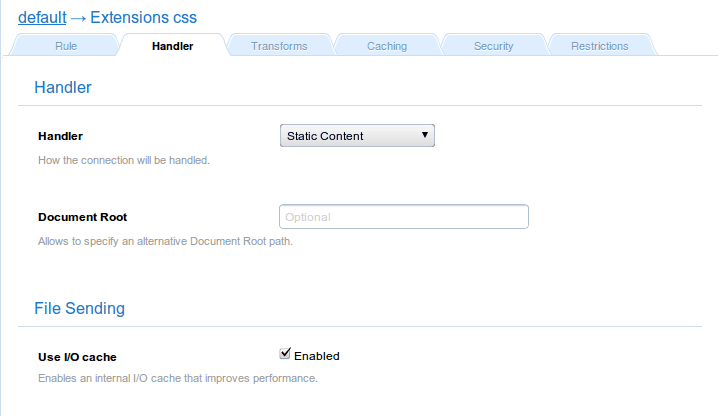The height and width of the screenshot is (416, 719).
Task: Click the bold Handler field label
Action: tap(60, 136)
